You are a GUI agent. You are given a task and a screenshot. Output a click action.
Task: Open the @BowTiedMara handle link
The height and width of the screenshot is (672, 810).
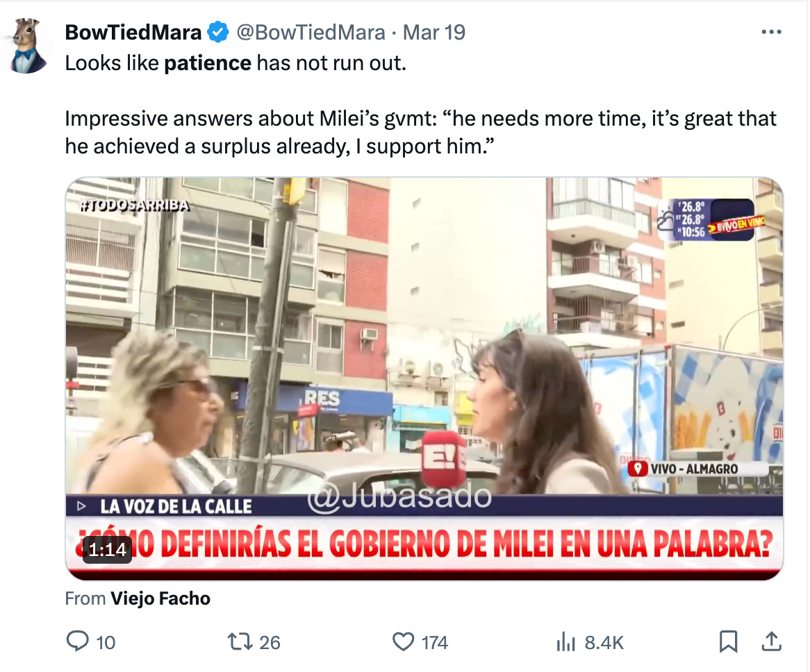[311, 32]
